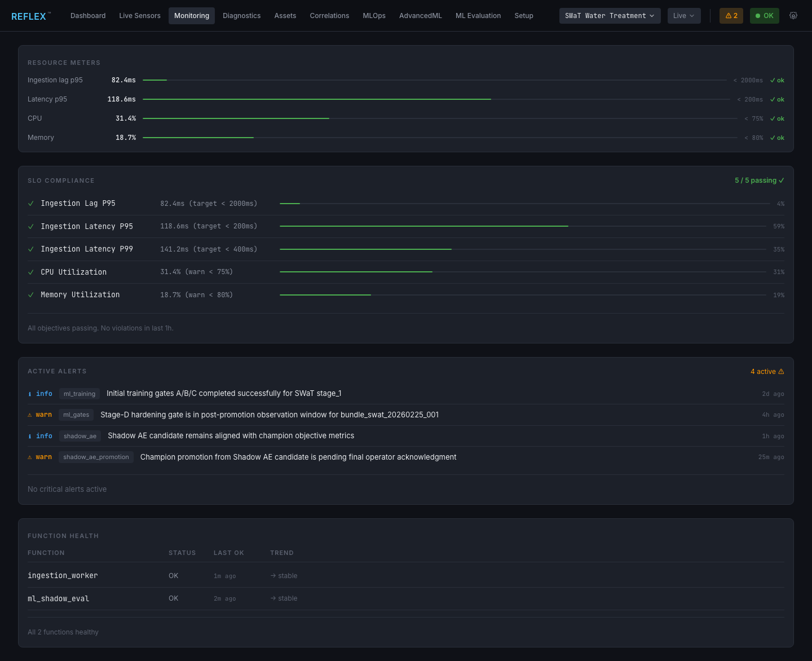Click checkmark icon beside Ingestion Latency P95
The width and height of the screenshot is (812, 661).
pyautogui.click(x=31, y=227)
